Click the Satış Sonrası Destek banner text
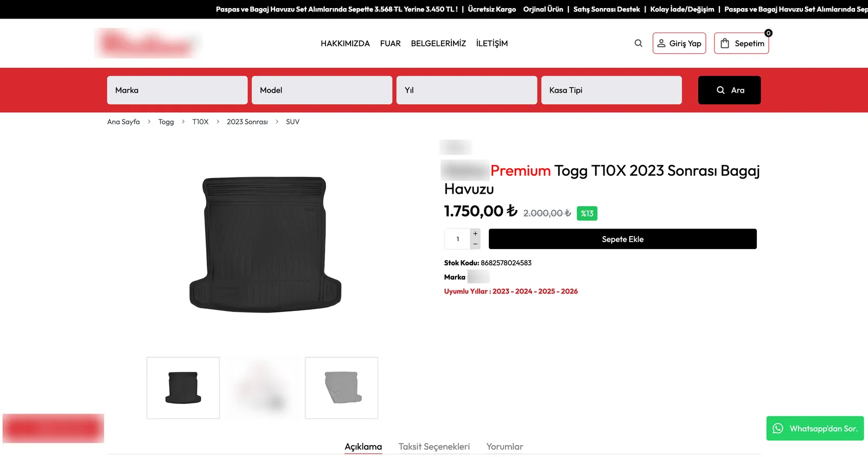Screen dimensions: 868x457 [x=607, y=9]
